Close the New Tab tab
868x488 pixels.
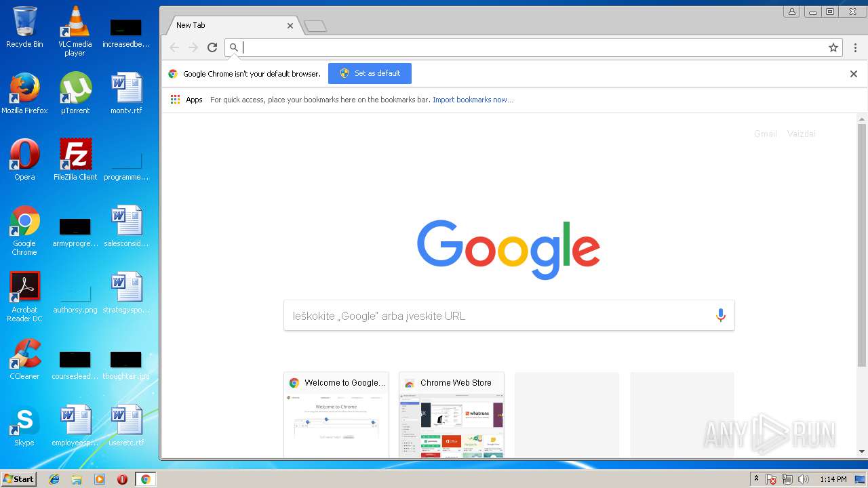click(x=290, y=26)
